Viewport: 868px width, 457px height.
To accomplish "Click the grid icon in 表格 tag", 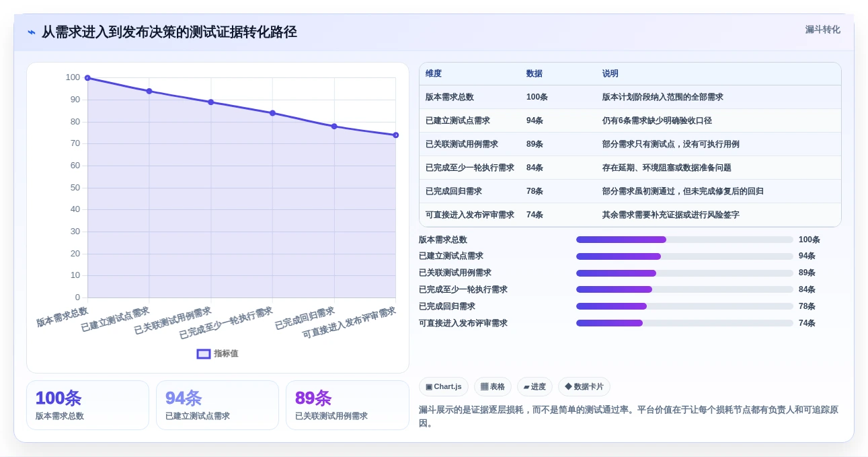I will pyautogui.click(x=484, y=387).
